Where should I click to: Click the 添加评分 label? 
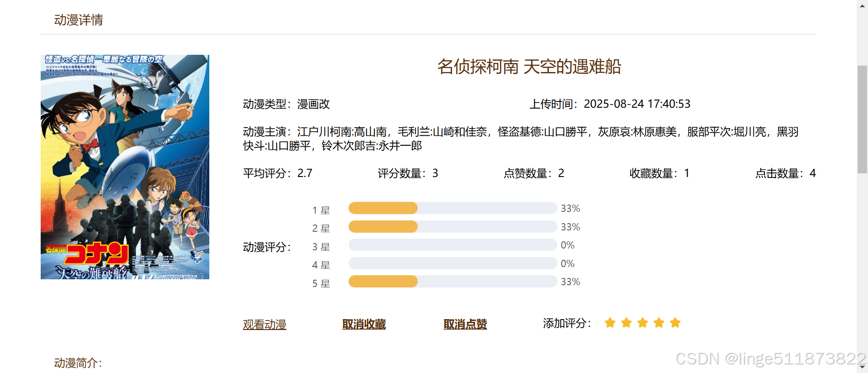pyautogui.click(x=567, y=323)
